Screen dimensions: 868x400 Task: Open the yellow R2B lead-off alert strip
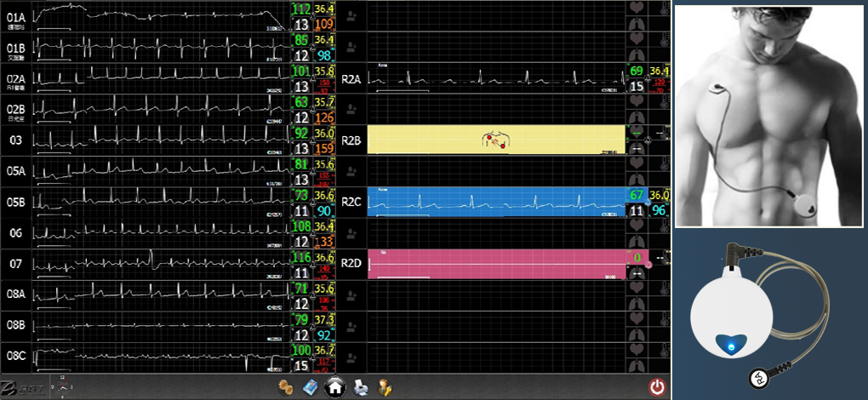pos(495,140)
